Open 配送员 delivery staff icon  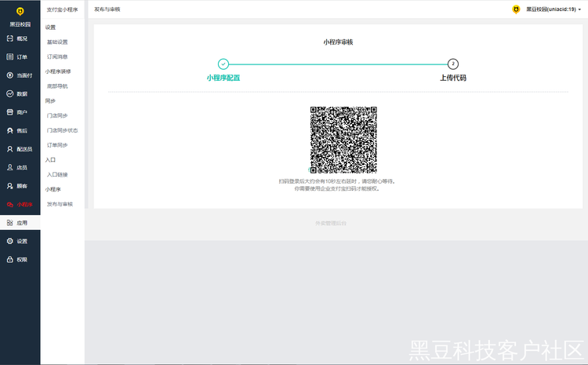point(10,148)
